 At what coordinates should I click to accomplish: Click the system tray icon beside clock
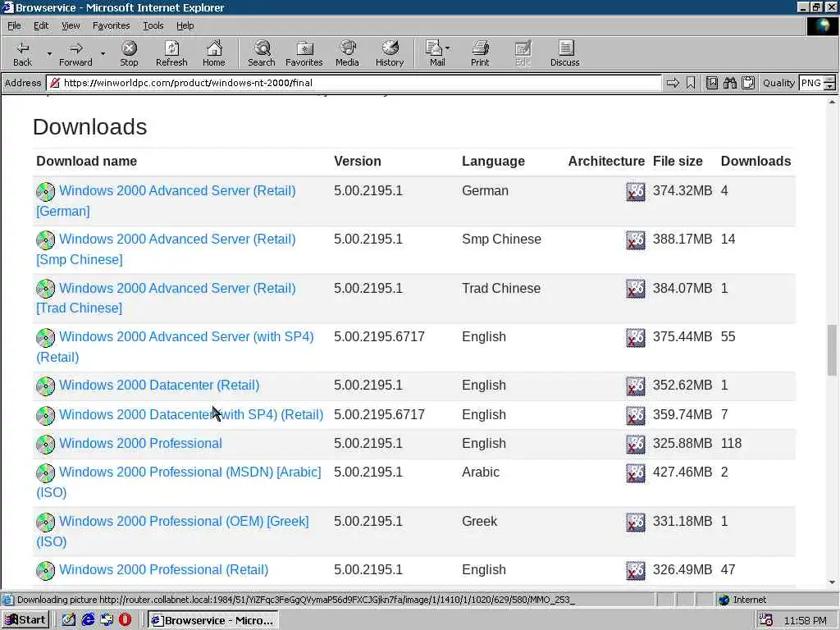pos(767,620)
